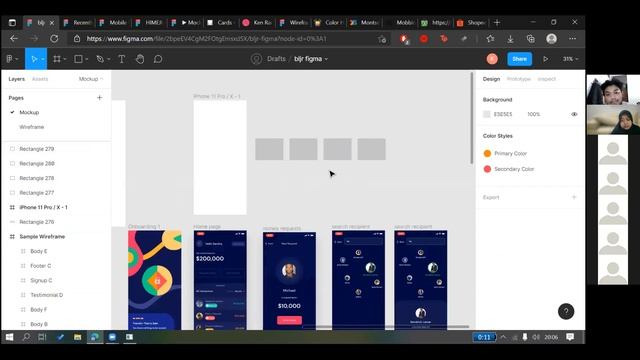Open the notification center icon

point(570,337)
